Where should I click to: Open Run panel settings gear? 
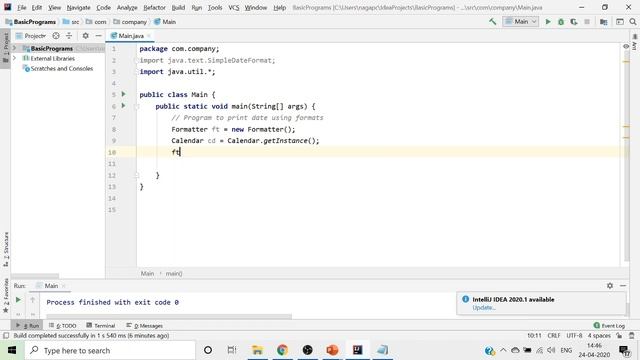pos(610,286)
